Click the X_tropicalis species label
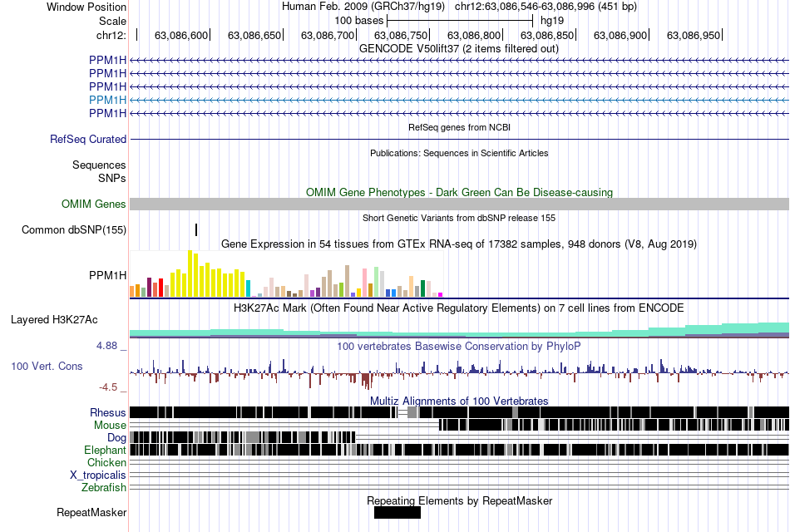This screenshot has width=790, height=532. tap(98, 475)
